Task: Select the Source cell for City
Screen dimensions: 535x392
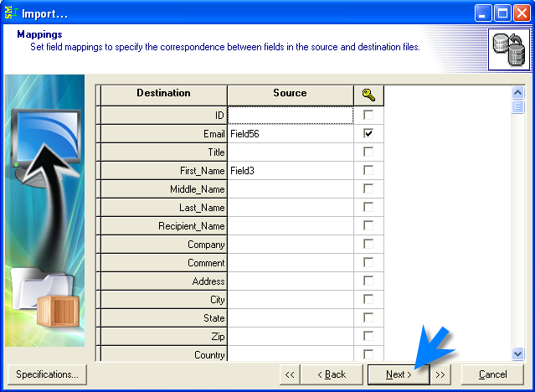Action: coord(291,300)
